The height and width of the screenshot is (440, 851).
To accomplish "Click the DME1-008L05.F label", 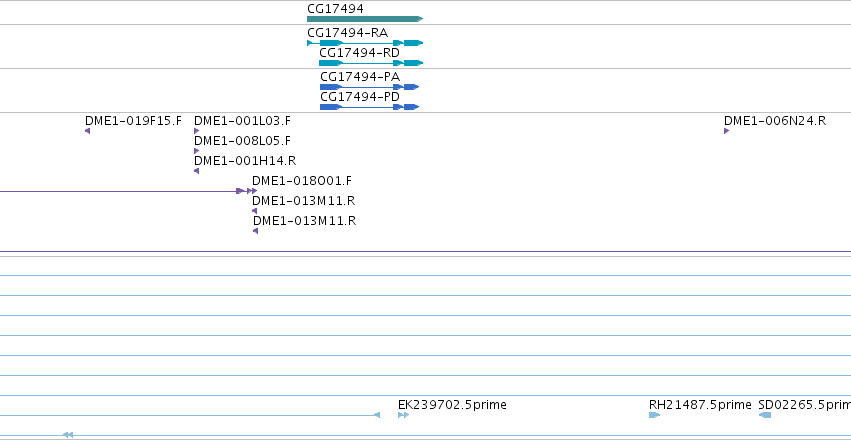I will pos(243,141).
